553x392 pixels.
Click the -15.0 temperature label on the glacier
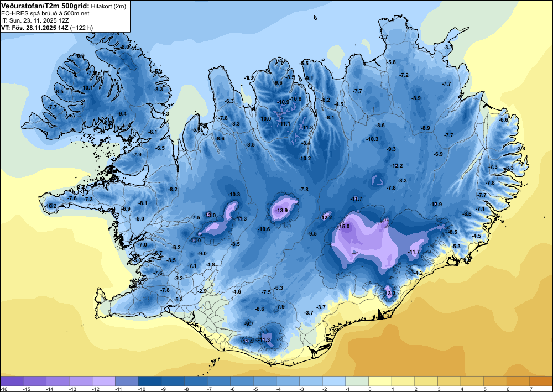pos(344,226)
